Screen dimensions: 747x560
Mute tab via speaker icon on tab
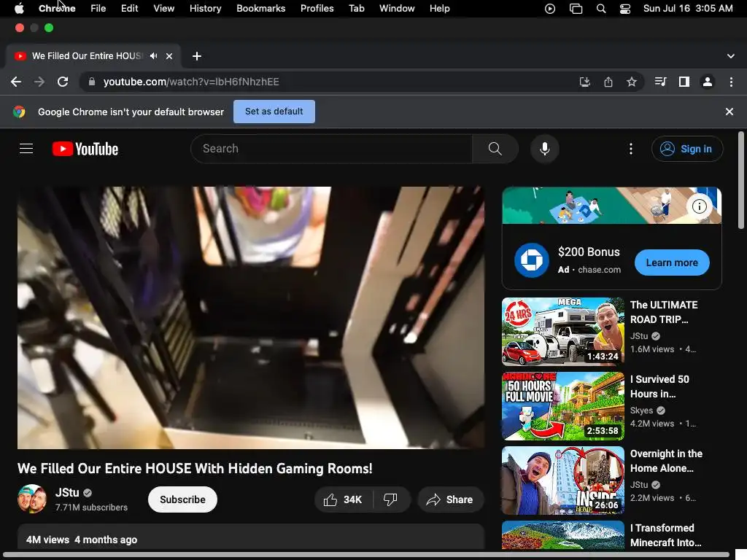coord(153,55)
